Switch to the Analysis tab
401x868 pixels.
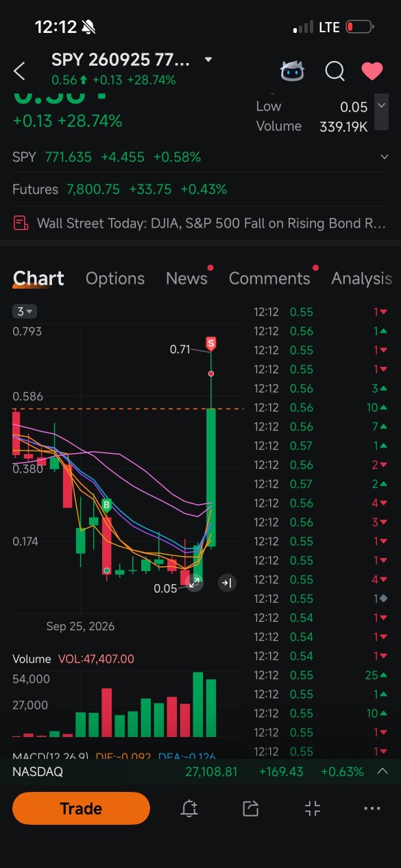(361, 278)
